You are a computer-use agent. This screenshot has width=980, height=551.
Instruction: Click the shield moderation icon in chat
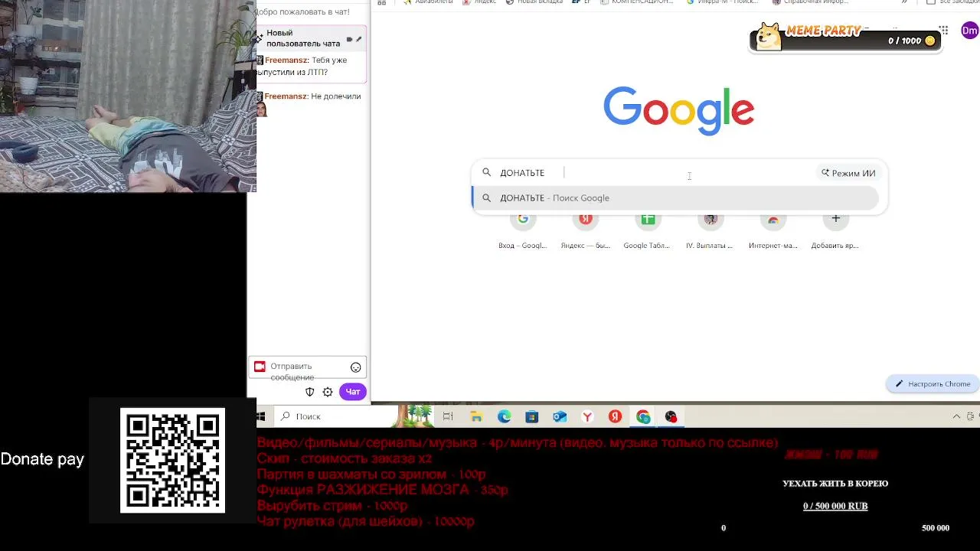[310, 392]
